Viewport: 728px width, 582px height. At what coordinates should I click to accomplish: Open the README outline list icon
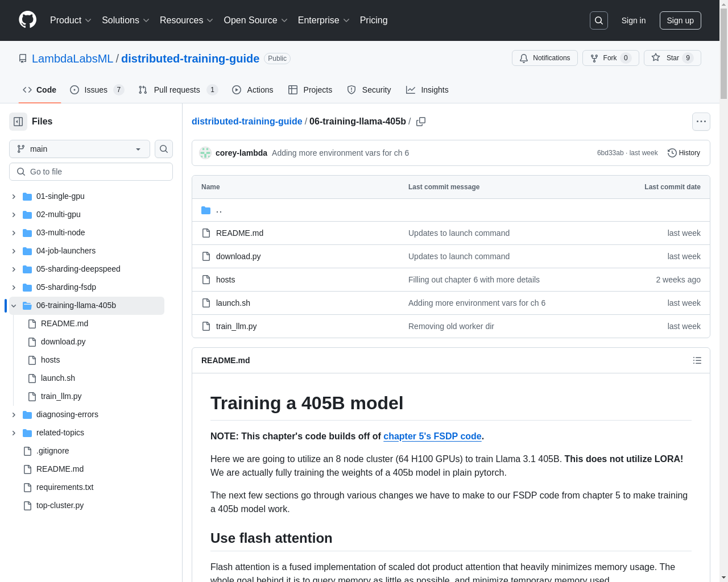pos(697,360)
